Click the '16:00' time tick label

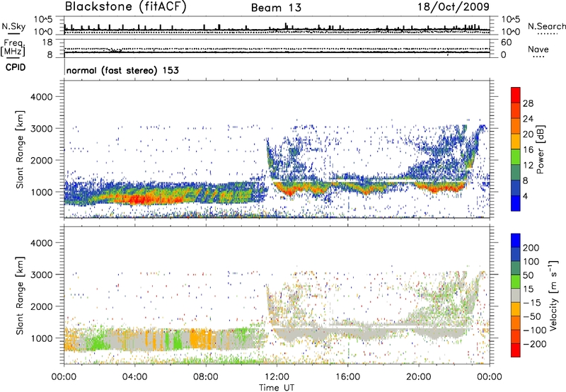(x=347, y=377)
